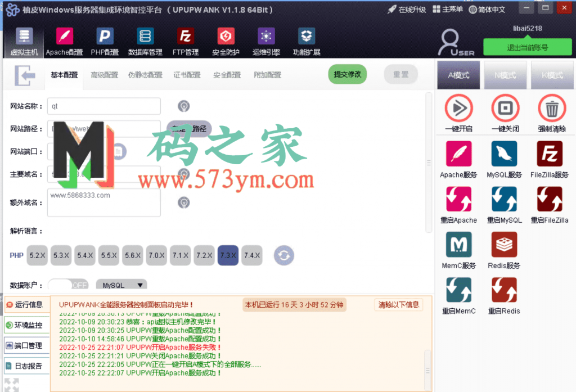
Task: Open the 虚拟主机 virtual host section
Action: pos(24,42)
